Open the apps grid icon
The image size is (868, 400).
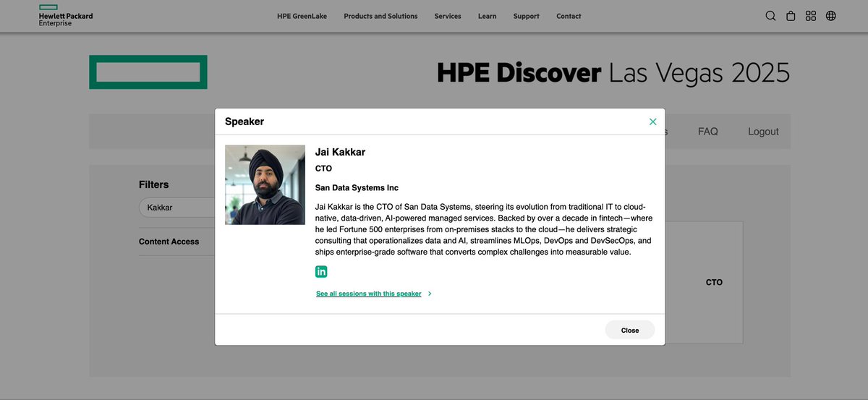811,16
